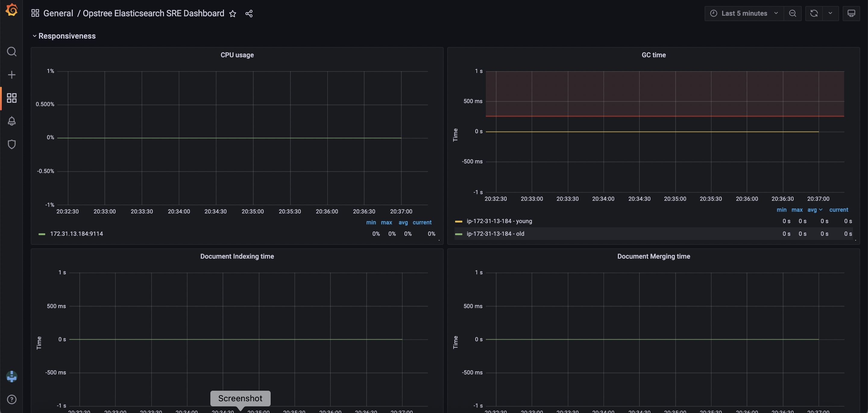Zoom out the time range

(x=793, y=14)
